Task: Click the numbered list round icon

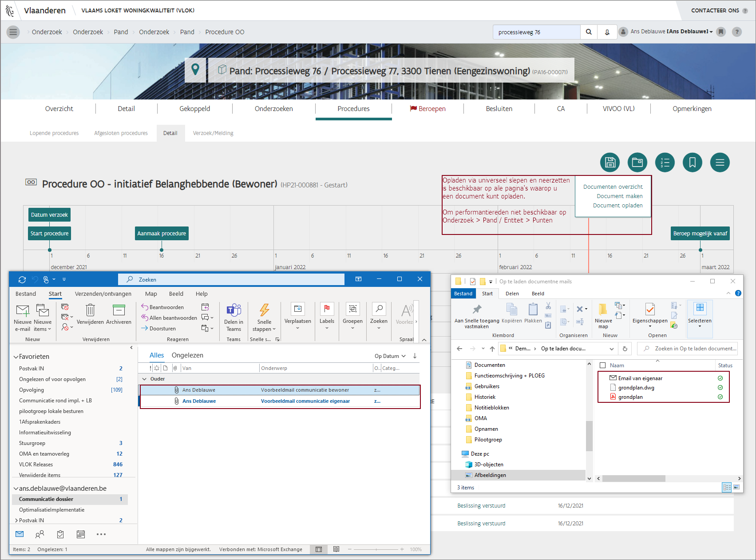Action: tap(665, 163)
